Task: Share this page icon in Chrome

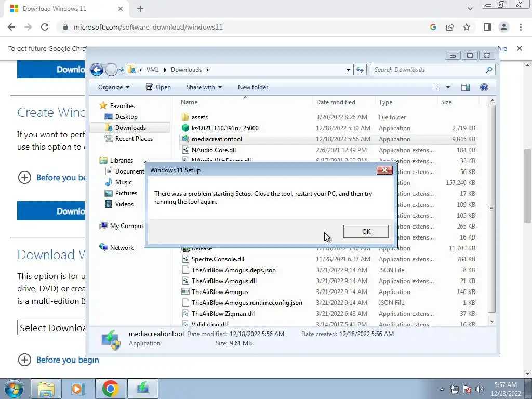Action: (x=450, y=27)
